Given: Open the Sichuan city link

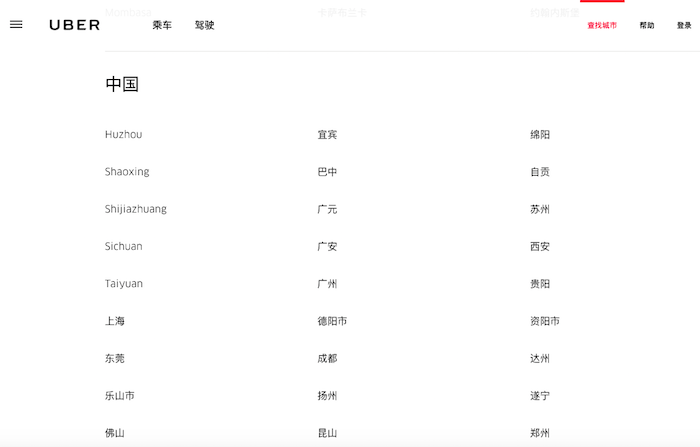Looking at the screenshot, I should [x=124, y=246].
